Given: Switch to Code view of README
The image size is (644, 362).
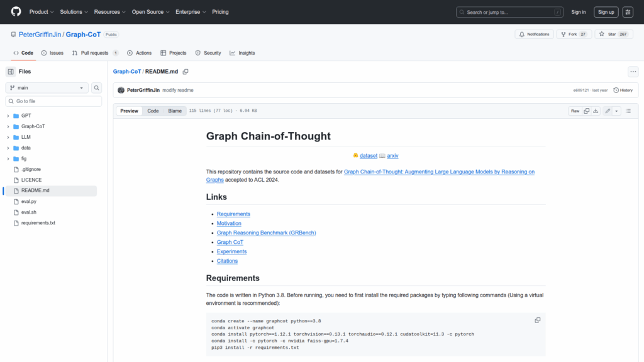Looking at the screenshot, I should click(x=153, y=111).
